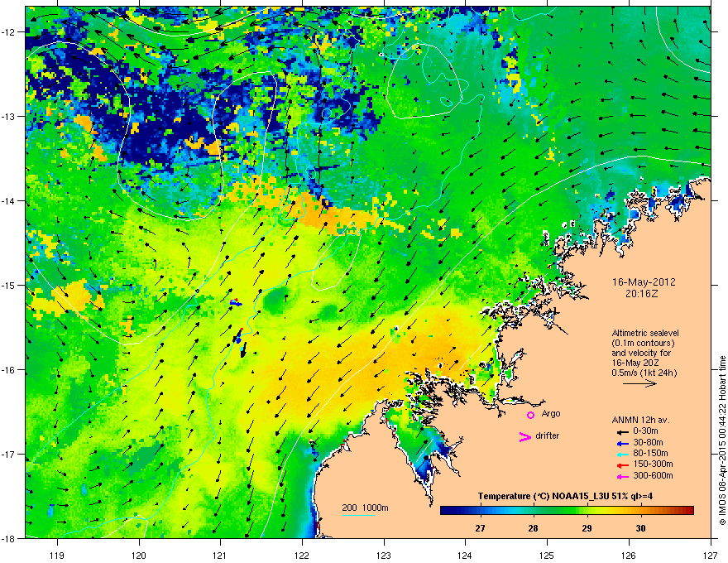The image size is (728, 563).
Task: Click the 'ANMN 12h av.' legend heading
Action: click(640, 420)
